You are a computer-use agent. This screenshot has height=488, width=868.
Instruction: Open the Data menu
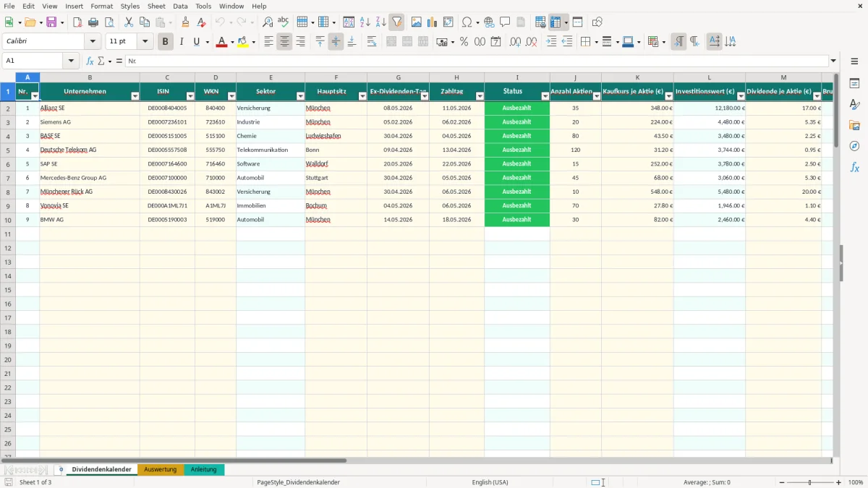[180, 6]
